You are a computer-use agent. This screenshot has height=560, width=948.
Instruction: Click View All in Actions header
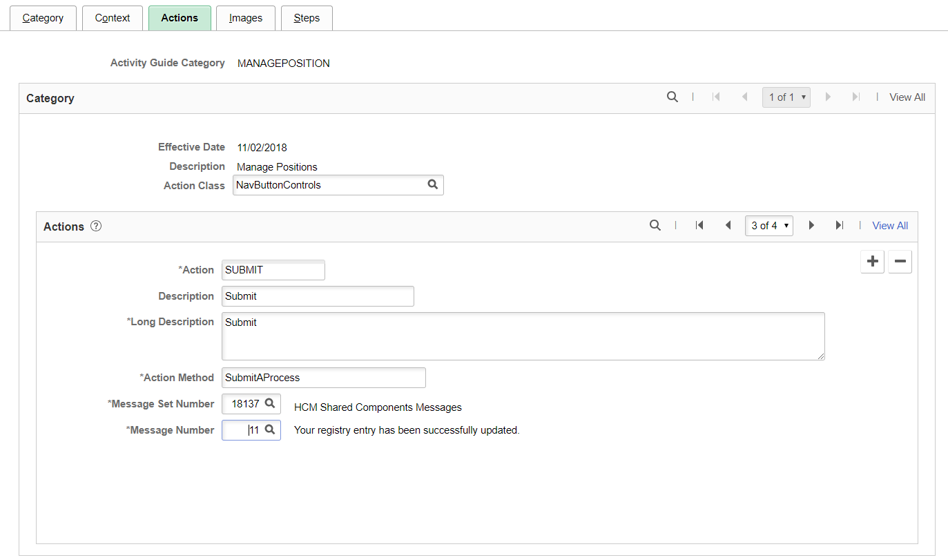890,226
